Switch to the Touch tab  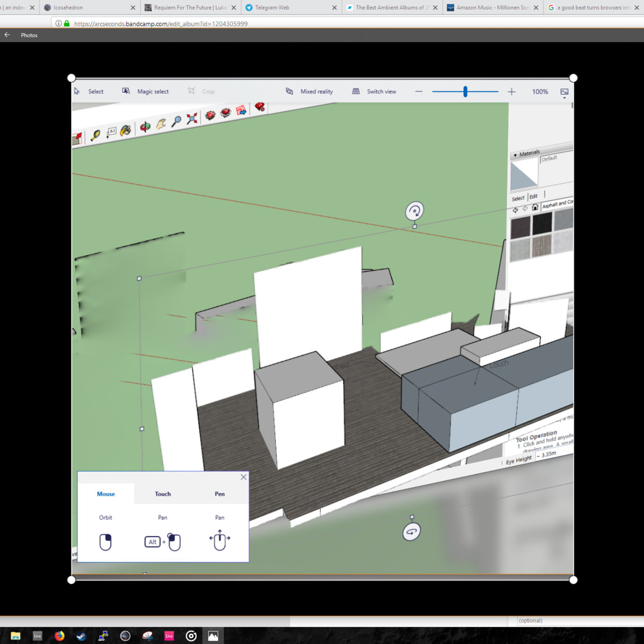click(x=163, y=494)
